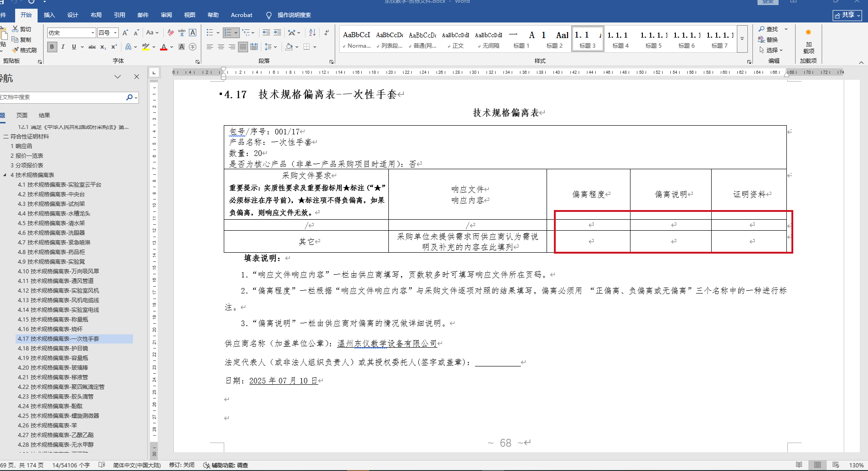Apply the 标题 1 heading style
Image resolution: width=868 pixels, height=471 pixels.
point(521,39)
